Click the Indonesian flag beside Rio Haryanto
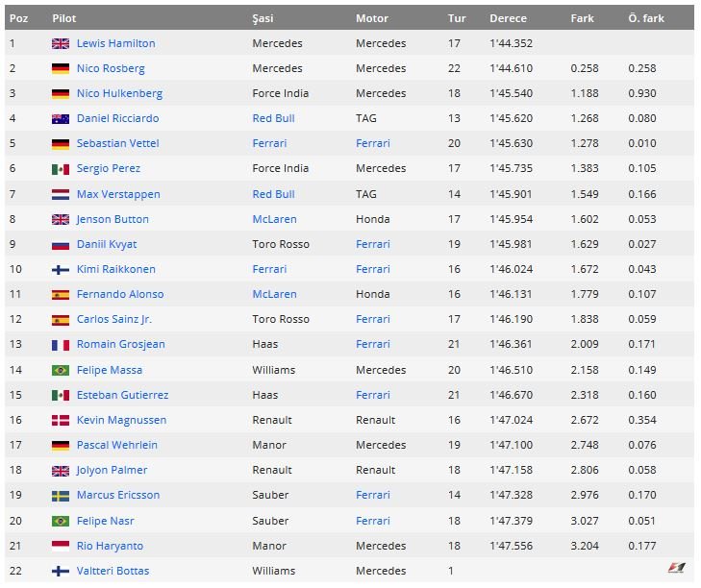Viewport: 701px width, 588px height. pyautogui.click(x=61, y=546)
